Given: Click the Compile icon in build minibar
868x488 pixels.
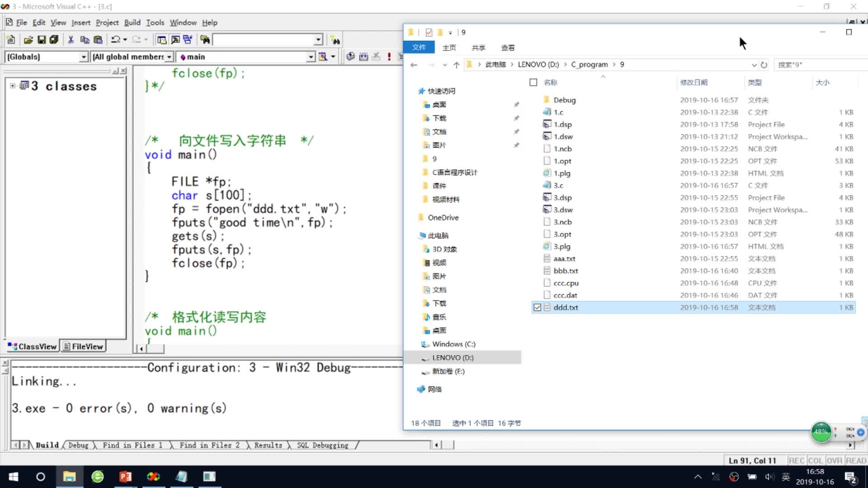Looking at the screenshot, I should click(x=350, y=57).
